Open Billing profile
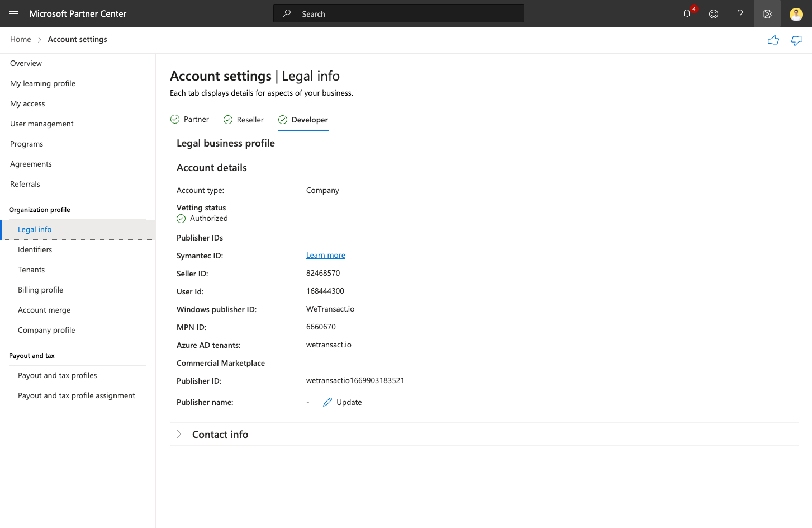The image size is (812, 528). [x=40, y=290]
